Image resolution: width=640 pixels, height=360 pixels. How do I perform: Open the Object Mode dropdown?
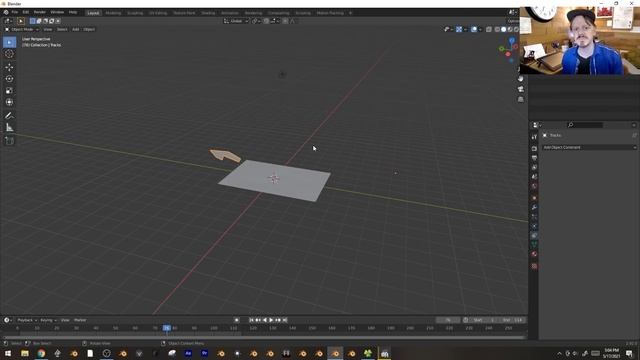pos(22,29)
